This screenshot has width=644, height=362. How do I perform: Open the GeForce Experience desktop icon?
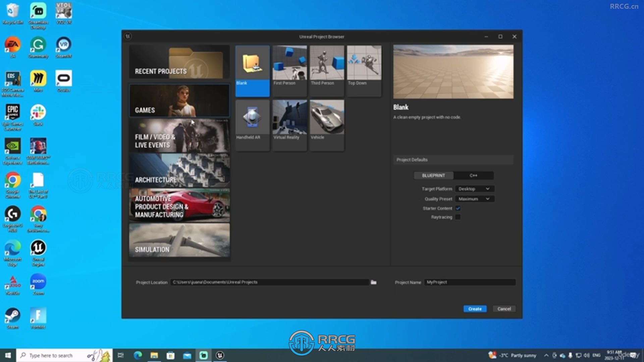pyautogui.click(x=13, y=152)
